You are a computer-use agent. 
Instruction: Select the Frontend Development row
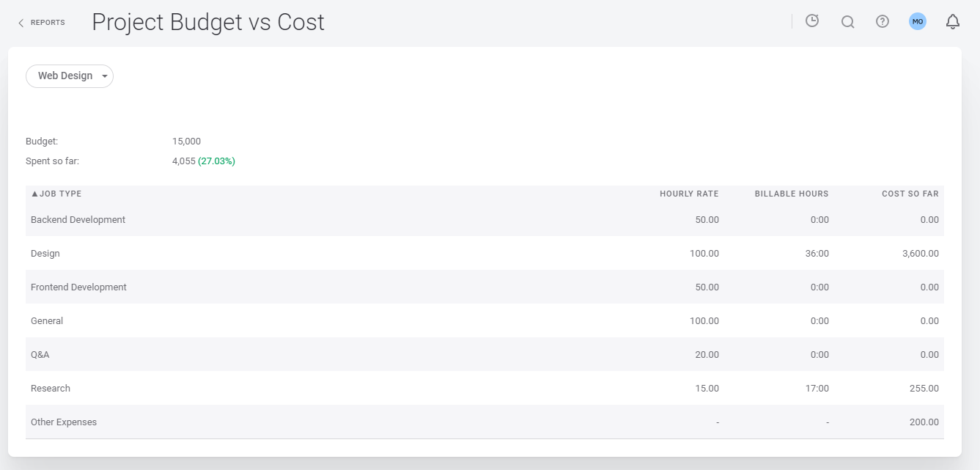tap(485, 287)
